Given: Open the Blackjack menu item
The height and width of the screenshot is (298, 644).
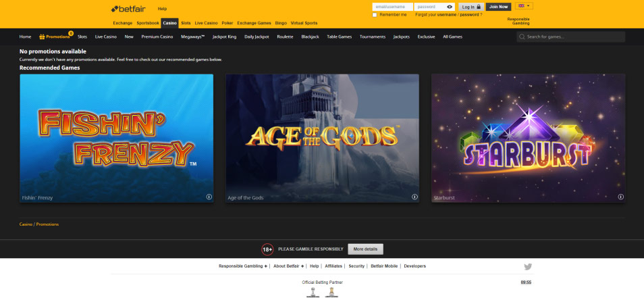Looking at the screenshot, I should point(310,36).
